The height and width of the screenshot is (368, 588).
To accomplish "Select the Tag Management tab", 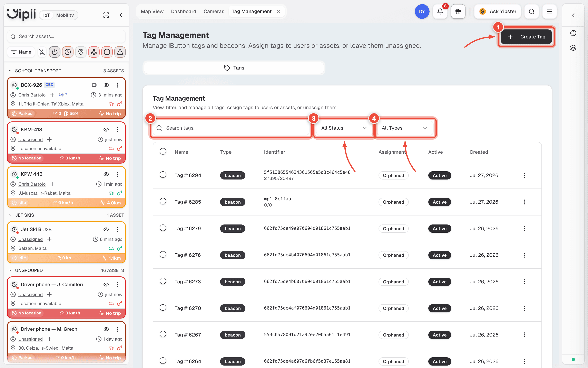I will pyautogui.click(x=252, y=11).
